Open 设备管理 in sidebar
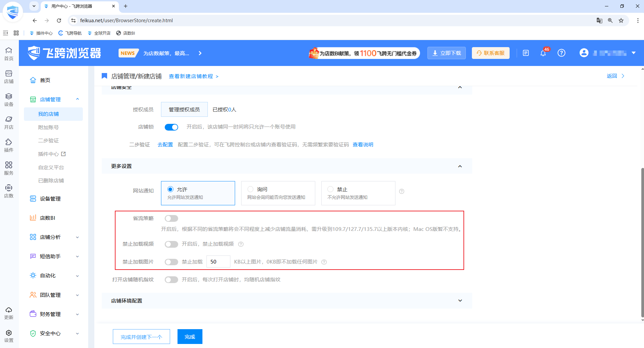This screenshot has height=348, width=644. [50, 199]
